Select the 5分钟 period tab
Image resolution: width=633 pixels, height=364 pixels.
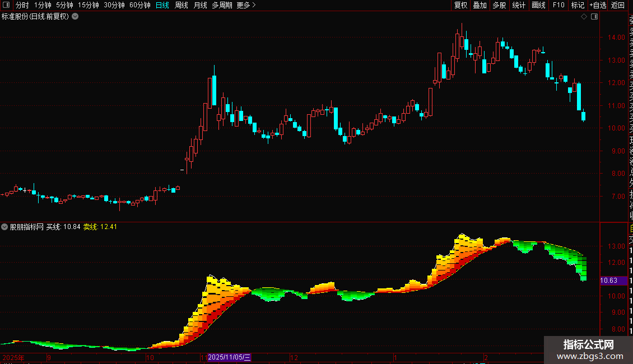tap(64, 5)
